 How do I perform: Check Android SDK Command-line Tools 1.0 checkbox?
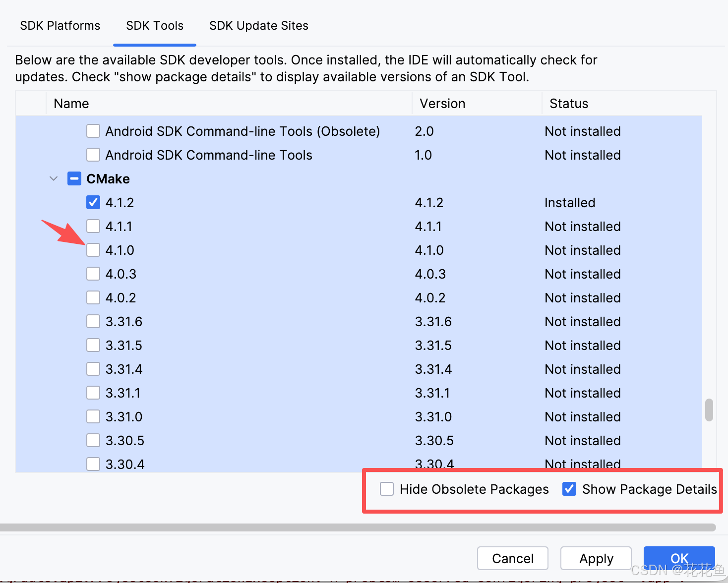tap(93, 155)
